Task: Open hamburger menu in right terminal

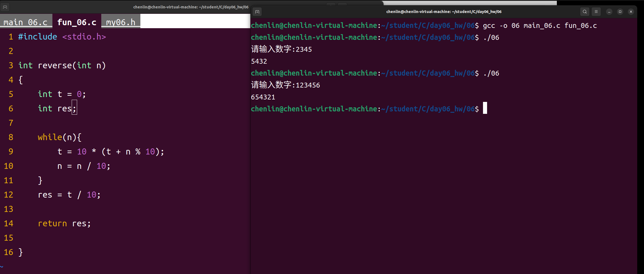Action: pos(596,12)
